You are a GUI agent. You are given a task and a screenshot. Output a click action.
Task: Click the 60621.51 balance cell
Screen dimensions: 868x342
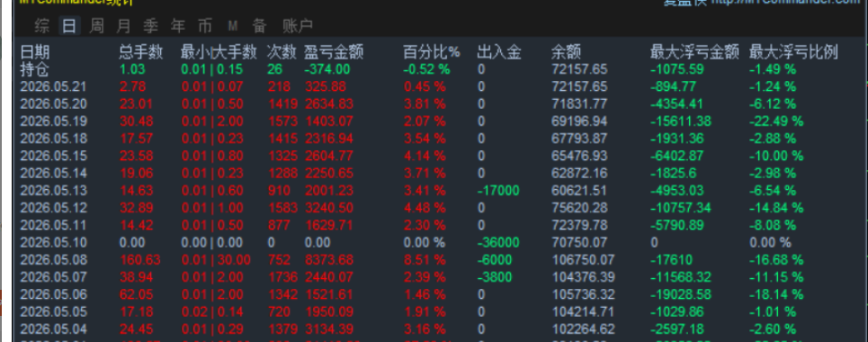(579, 191)
